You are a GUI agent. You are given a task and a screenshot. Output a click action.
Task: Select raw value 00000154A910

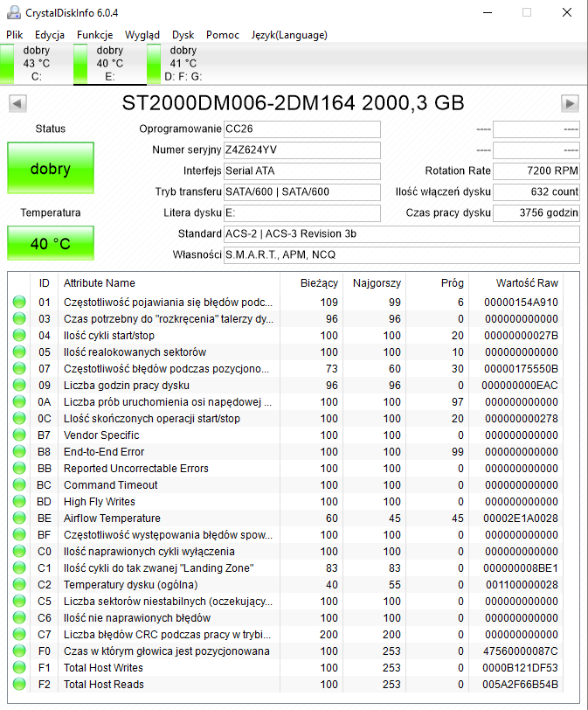coord(521,302)
